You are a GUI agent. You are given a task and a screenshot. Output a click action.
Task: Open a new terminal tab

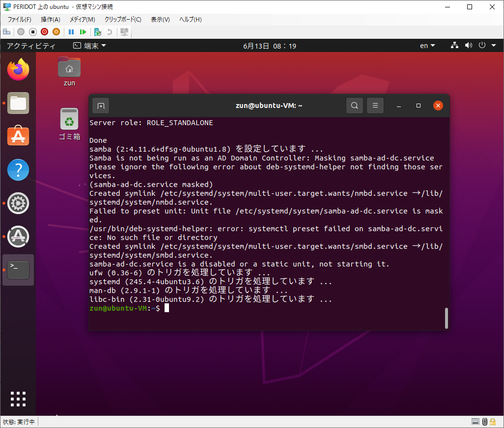(101, 106)
